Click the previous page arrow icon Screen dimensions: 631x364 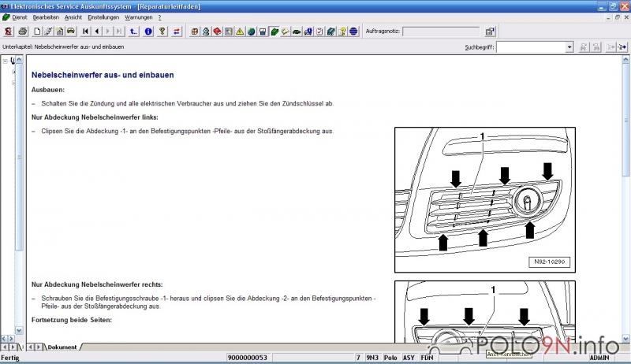pyautogui.click(x=96, y=32)
